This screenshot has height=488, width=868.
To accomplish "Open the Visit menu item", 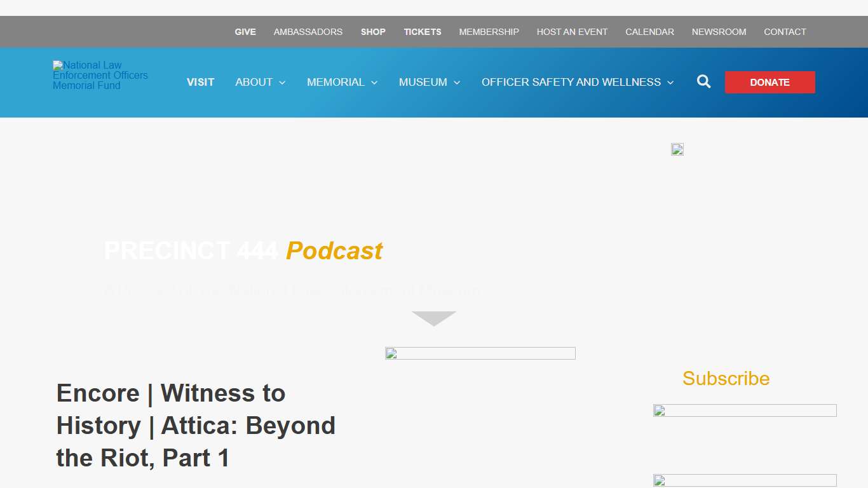I will coord(200,83).
